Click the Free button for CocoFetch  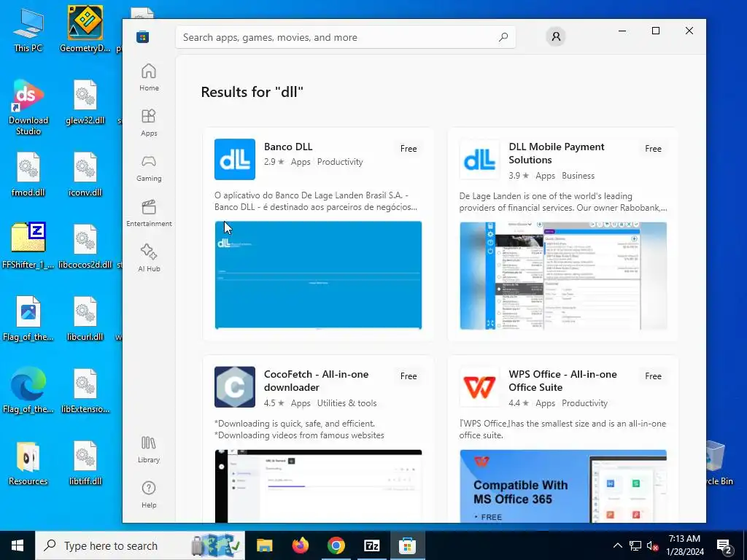(409, 376)
